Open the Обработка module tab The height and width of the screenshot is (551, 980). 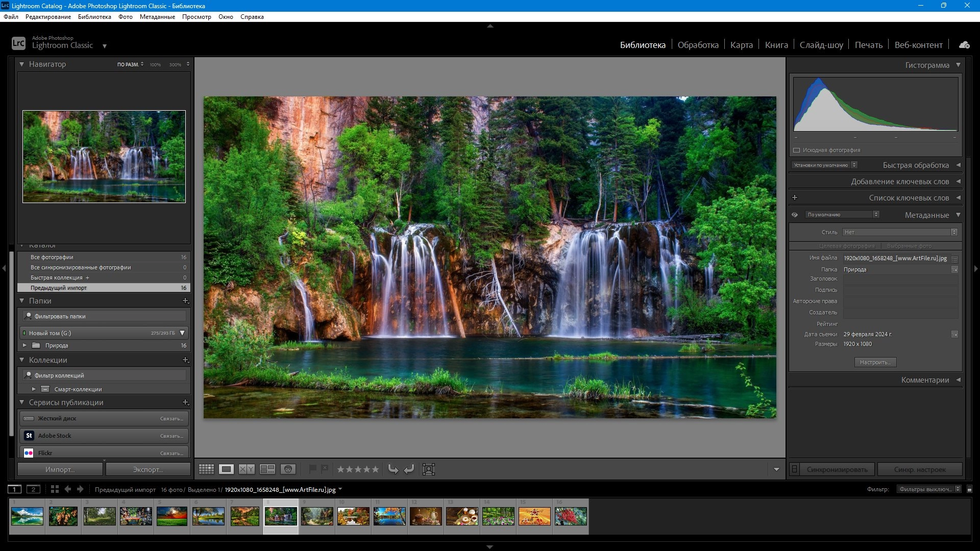coord(698,45)
